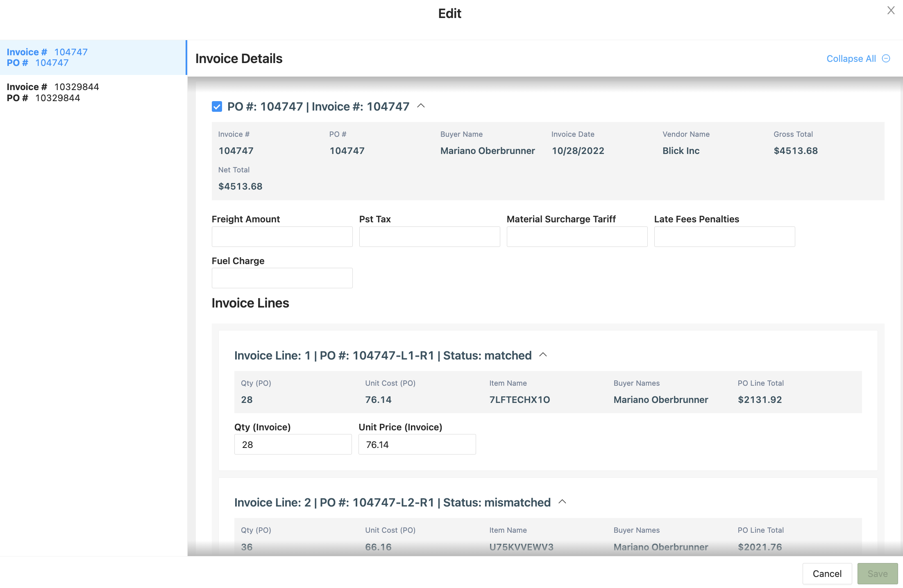Click Qty (PO) value 36

coord(247,547)
